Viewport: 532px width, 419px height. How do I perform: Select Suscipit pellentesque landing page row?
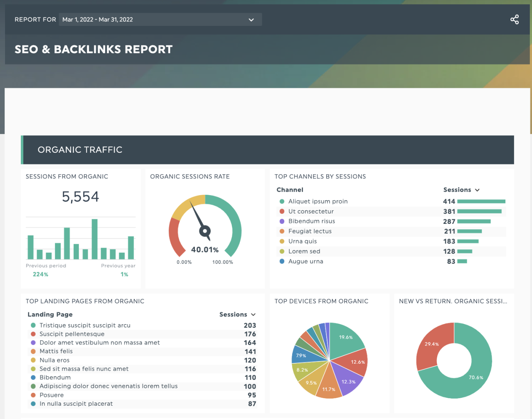72,334
